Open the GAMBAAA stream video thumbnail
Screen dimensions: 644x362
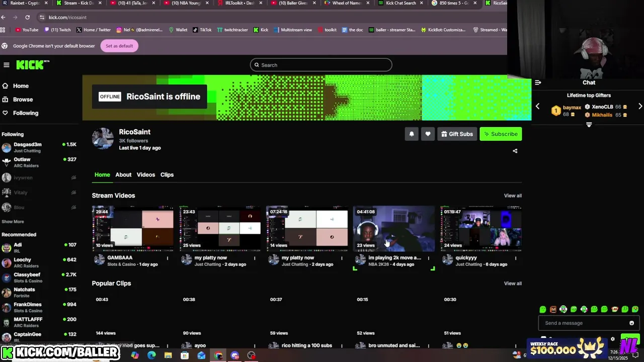pos(133,228)
